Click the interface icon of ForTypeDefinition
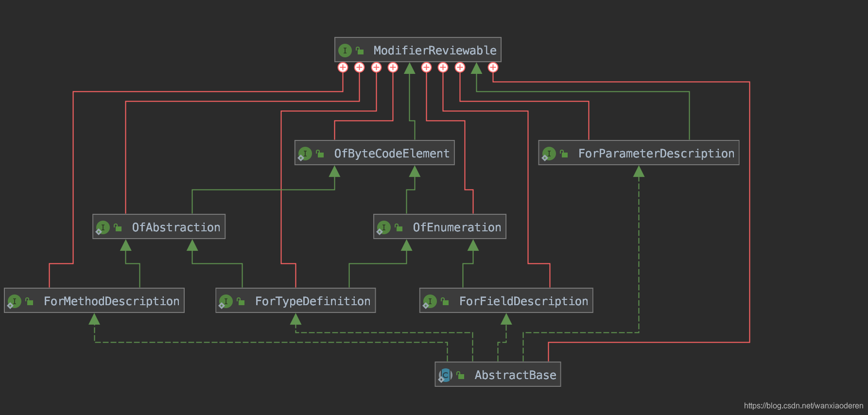The height and width of the screenshot is (415, 868). (226, 301)
